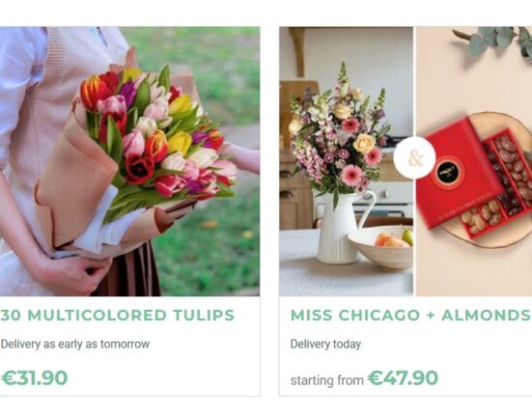Select the "Delivery today" label
The width and height of the screenshot is (532, 416).
[325, 344]
